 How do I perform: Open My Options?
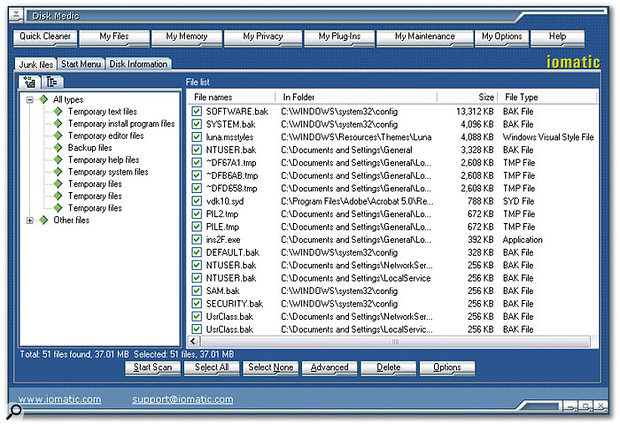501,38
